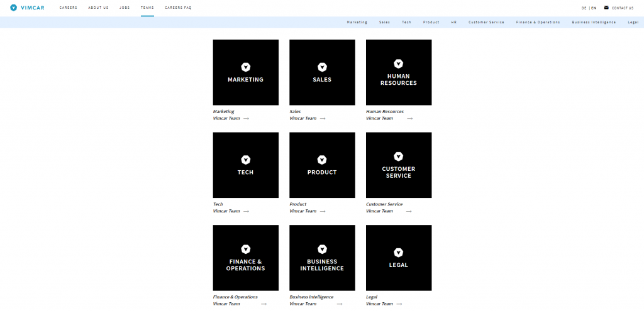The image size is (644, 311).
Task: Click the Vimcar logo icon in header
Action: click(x=14, y=8)
